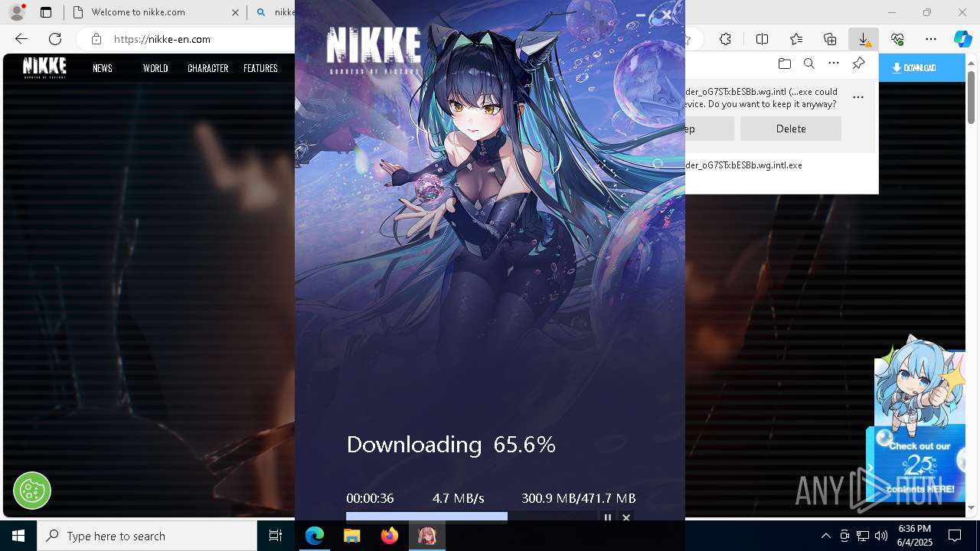
Task: Open NEWS in nikke site navigation
Action: [103, 68]
